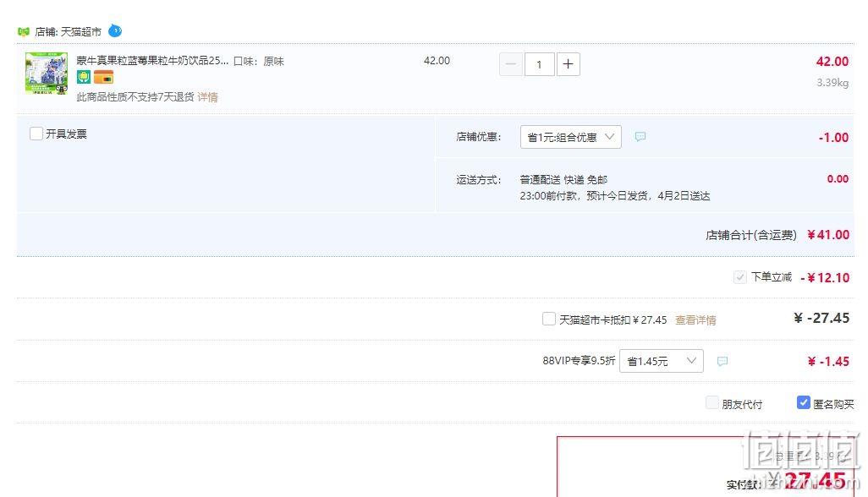The height and width of the screenshot is (497, 868).
Task: Click the Tmall supermarket store logo icon
Action: click(x=23, y=31)
